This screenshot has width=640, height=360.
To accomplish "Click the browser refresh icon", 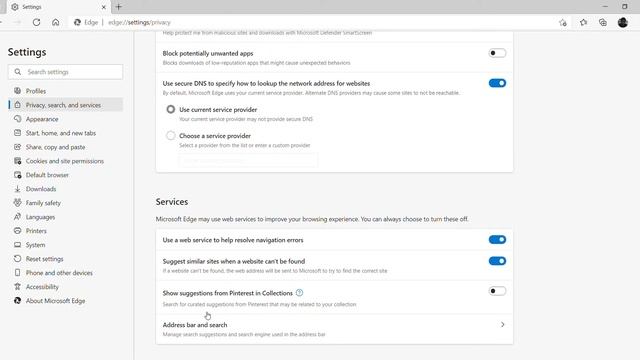I will pyautogui.click(x=36, y=22).
